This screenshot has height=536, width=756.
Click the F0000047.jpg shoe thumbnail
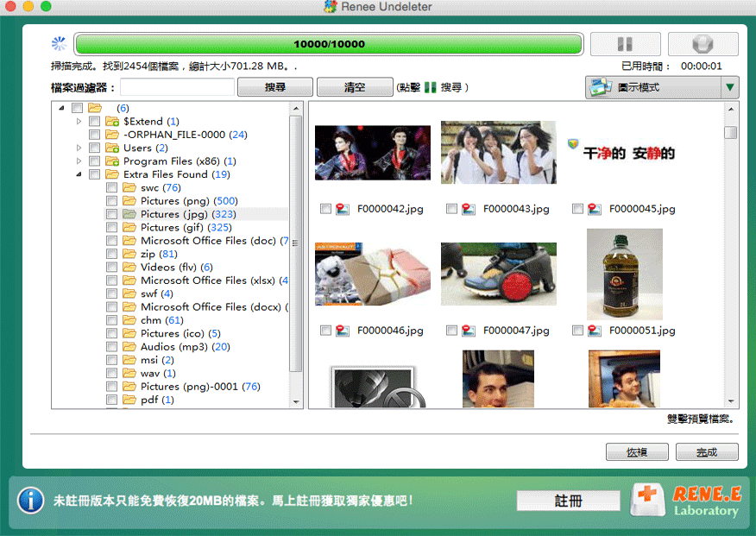(499, 274)
